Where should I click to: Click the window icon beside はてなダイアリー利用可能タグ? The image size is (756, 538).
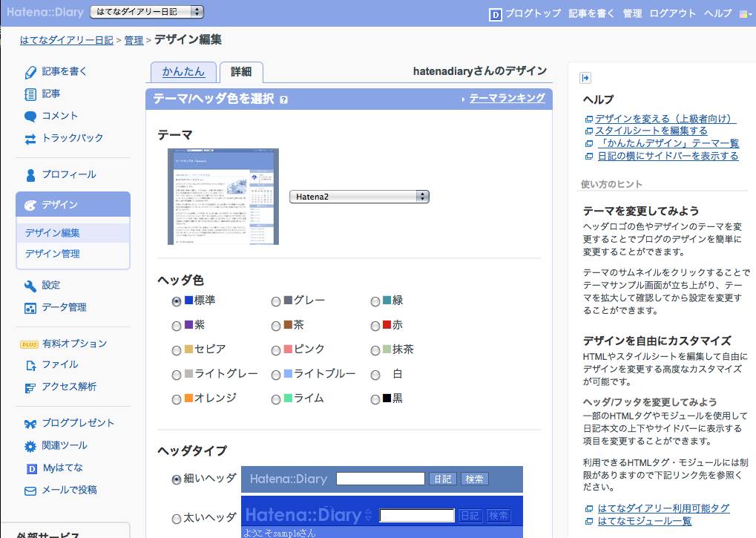pos(588,508)
